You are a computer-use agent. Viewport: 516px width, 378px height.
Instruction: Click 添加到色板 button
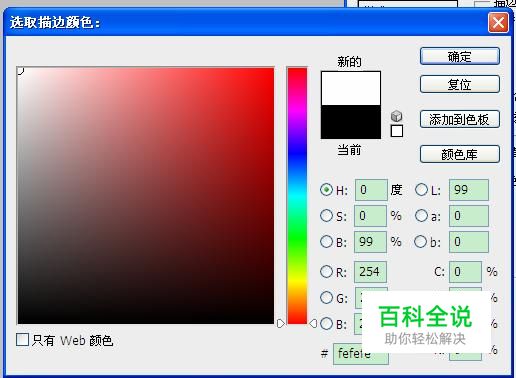pyautogui.click(x=460, y=119)
